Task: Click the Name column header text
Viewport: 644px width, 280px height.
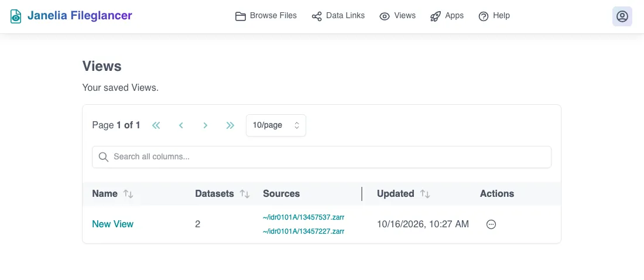Action: 105,194
